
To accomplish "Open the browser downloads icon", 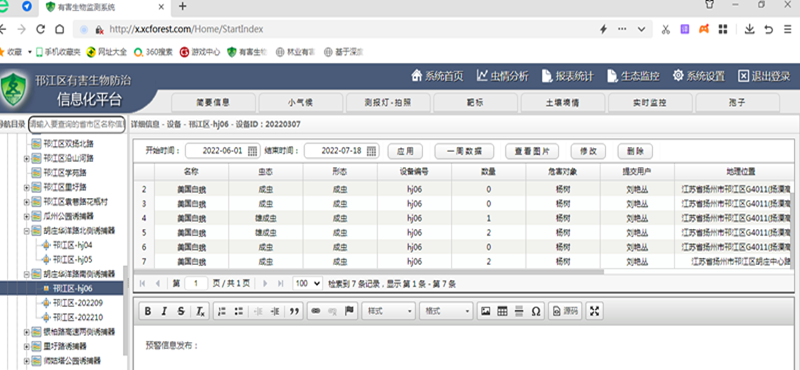I will coord(749,29).
